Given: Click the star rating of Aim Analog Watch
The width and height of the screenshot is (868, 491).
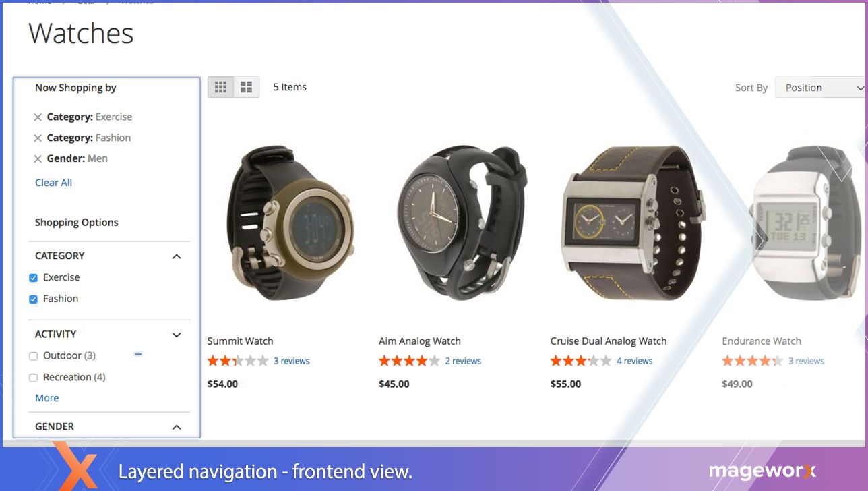Looking at the screenshot, I should [409, 361].
